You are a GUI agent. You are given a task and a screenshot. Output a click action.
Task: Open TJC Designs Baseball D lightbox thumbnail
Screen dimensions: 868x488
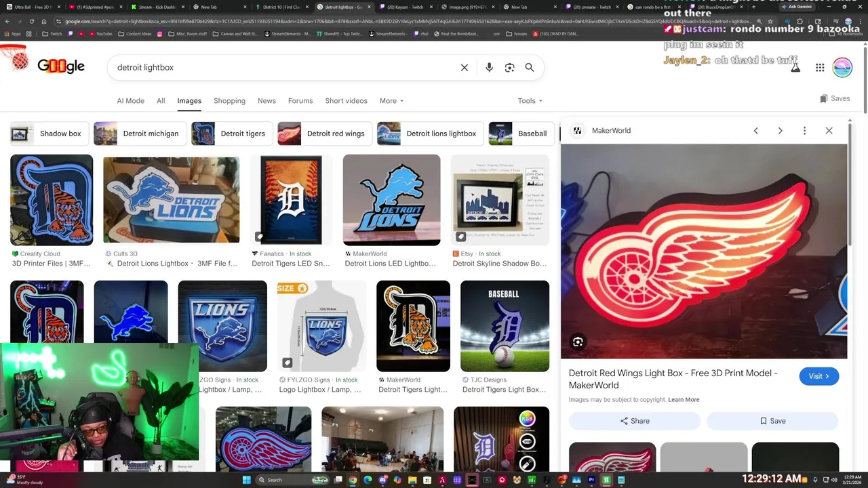click(505, 326)
